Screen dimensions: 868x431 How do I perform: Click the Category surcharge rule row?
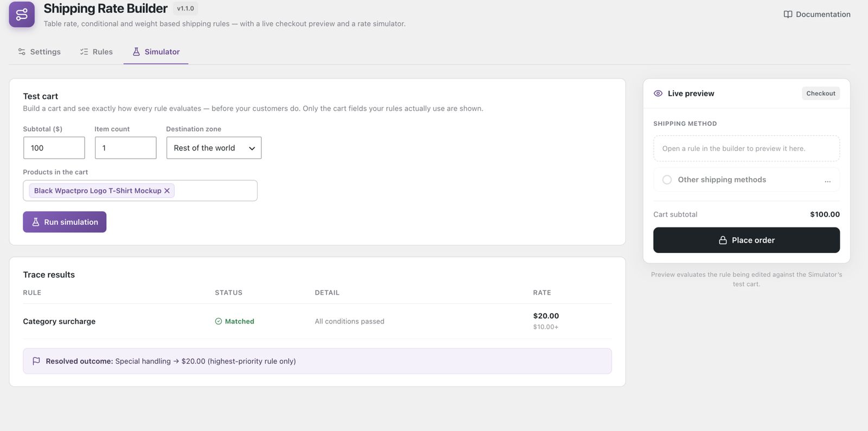pyautogui.click(x=317, y=321)
